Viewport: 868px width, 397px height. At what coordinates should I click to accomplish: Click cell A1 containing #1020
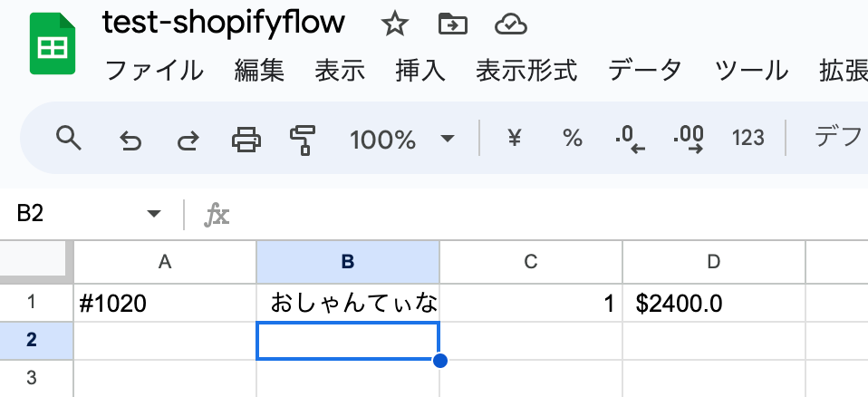[x=165, y=305]
